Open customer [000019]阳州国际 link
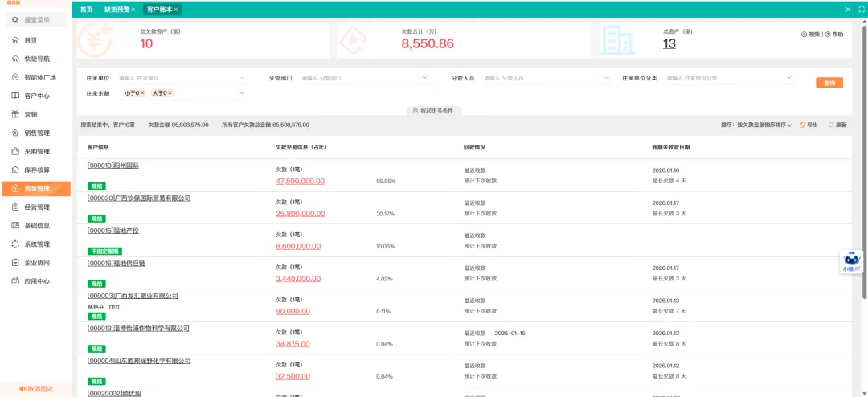Screen dimensions: 868x397 [113, 166]
